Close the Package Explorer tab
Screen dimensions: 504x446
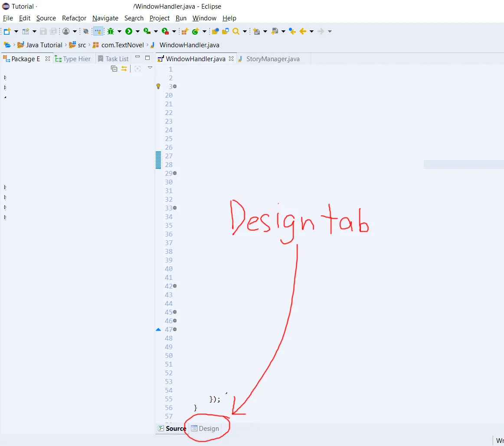48,59
